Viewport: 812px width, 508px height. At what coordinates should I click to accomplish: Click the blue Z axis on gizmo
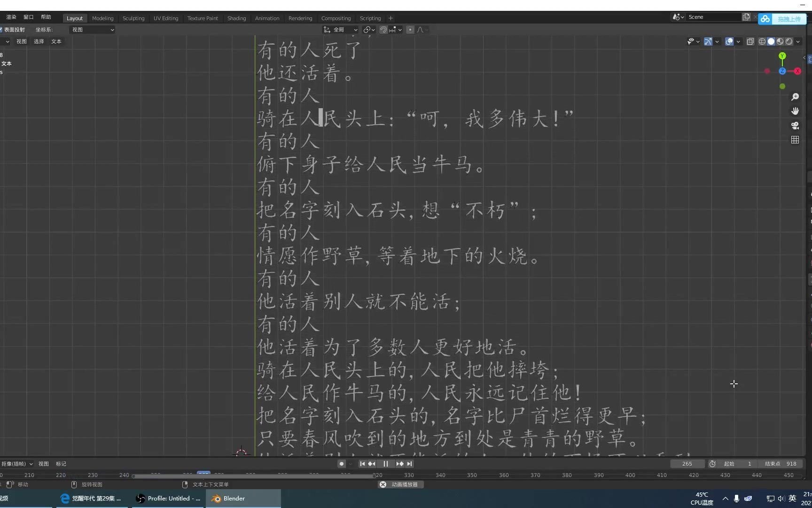[782, 71]
